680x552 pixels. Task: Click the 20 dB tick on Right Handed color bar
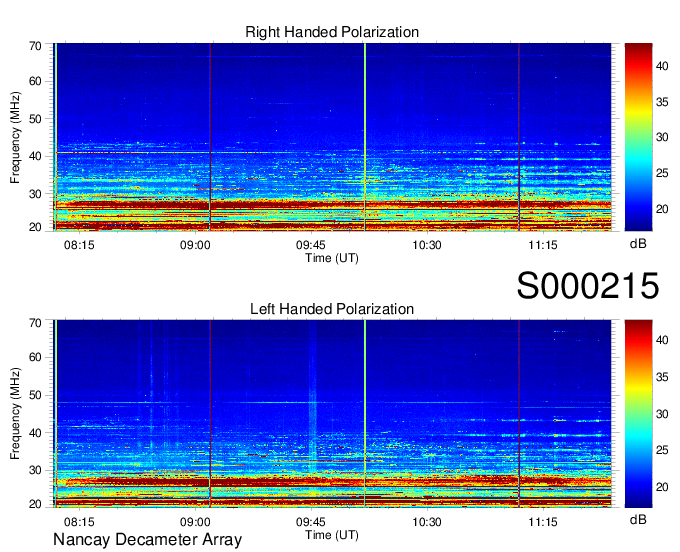[x=662, y=209]
